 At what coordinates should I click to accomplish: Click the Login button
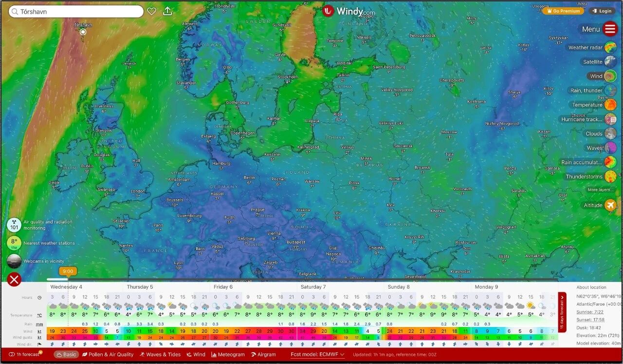click(602, 11)
